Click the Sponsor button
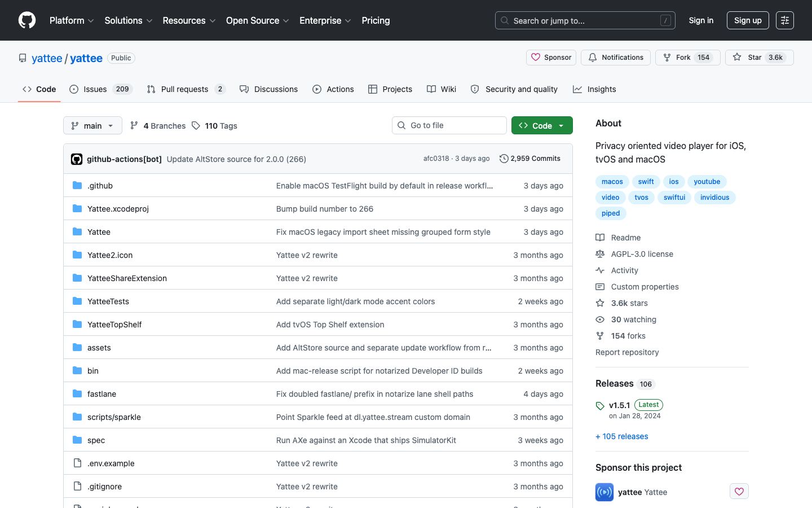The height and width of the screenshot is (508, 812). (551, 58)
